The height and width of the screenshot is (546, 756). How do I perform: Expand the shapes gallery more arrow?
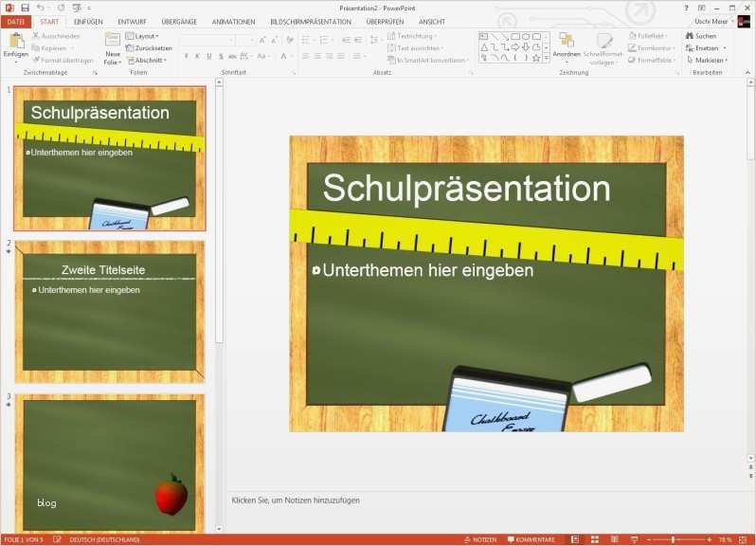click(547, 59)
